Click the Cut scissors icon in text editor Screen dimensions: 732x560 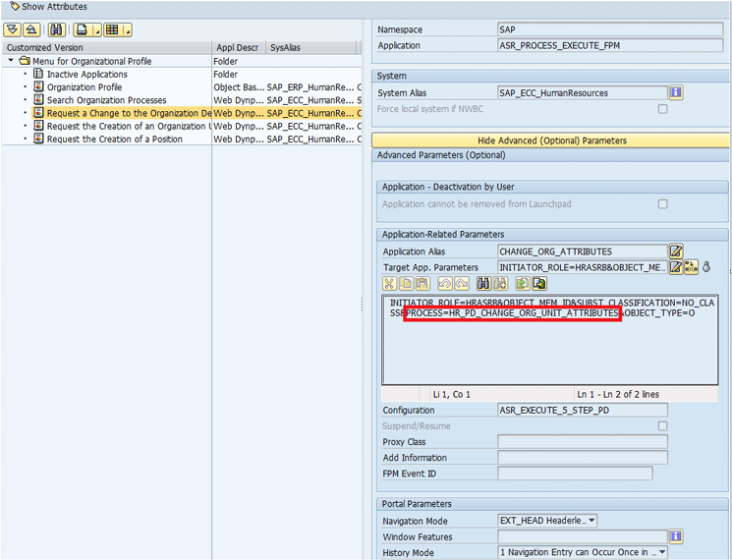click(389, 283)
